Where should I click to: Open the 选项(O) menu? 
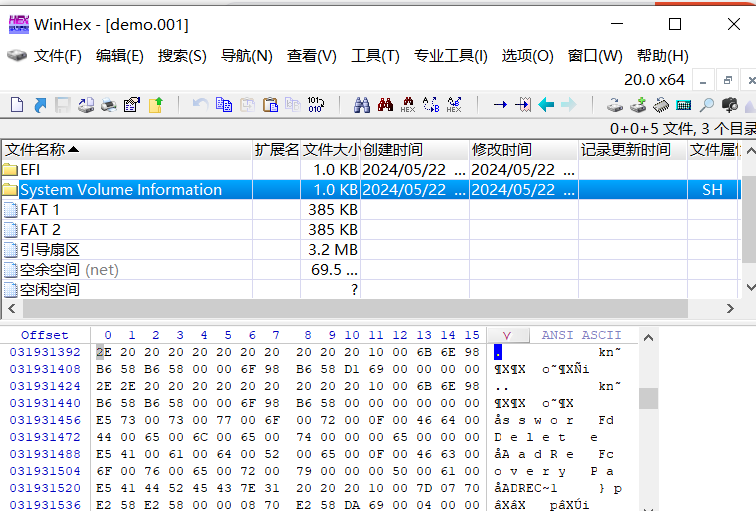[527, 56]
